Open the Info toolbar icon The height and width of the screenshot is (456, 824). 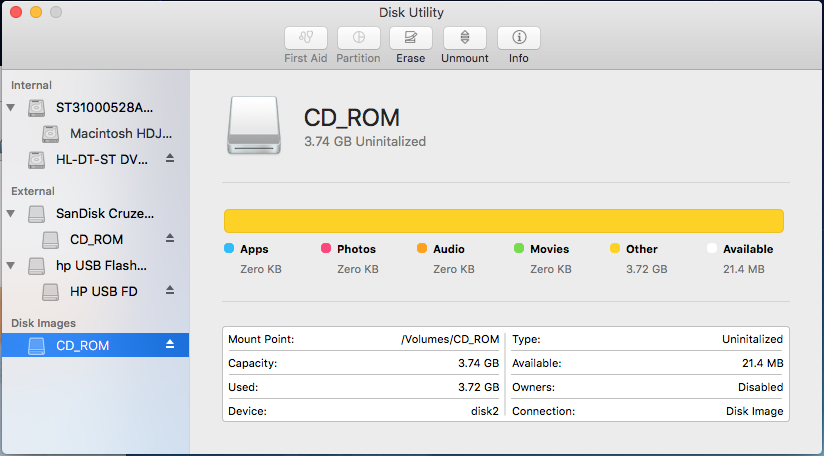point(518,38)
